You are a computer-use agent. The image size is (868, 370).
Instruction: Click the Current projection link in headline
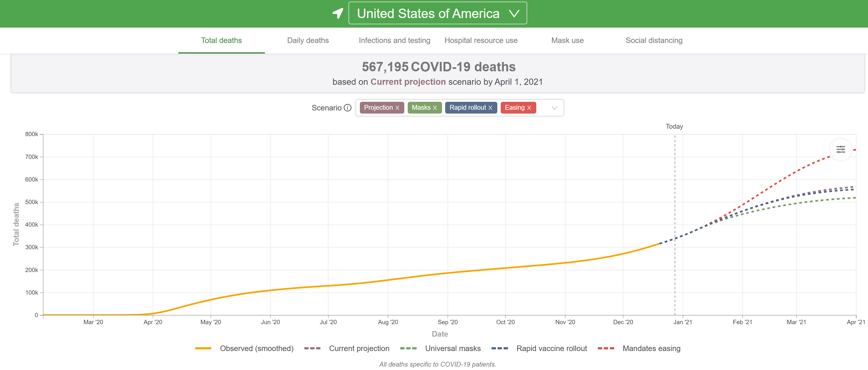pyautogui.click(x=408, y=82)
